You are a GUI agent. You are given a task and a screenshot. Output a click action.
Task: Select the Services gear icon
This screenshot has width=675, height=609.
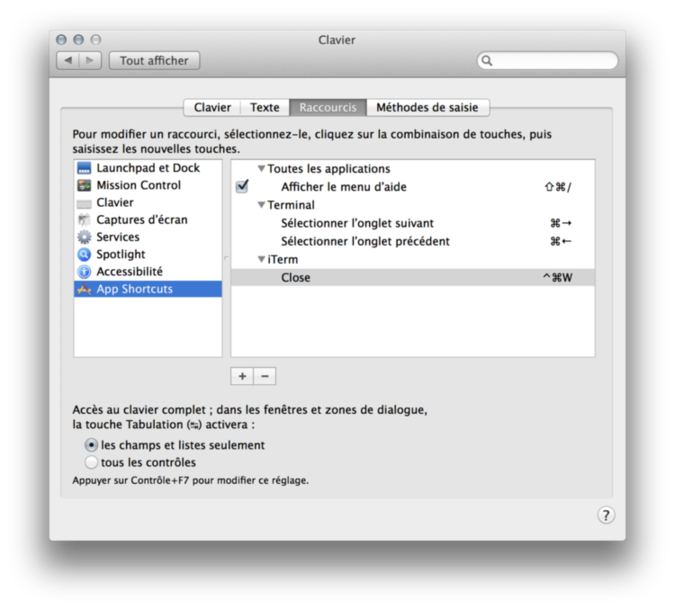(85, 237)
